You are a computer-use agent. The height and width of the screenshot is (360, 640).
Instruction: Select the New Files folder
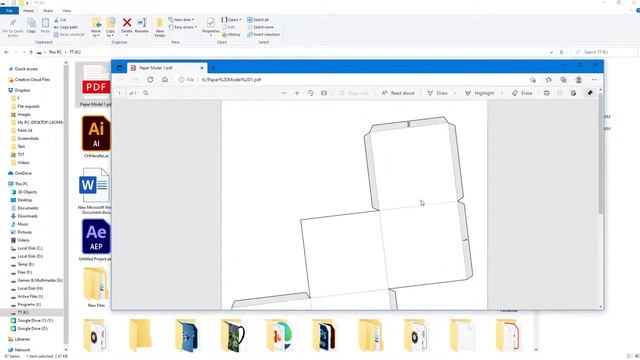click(x=96, y=287)
